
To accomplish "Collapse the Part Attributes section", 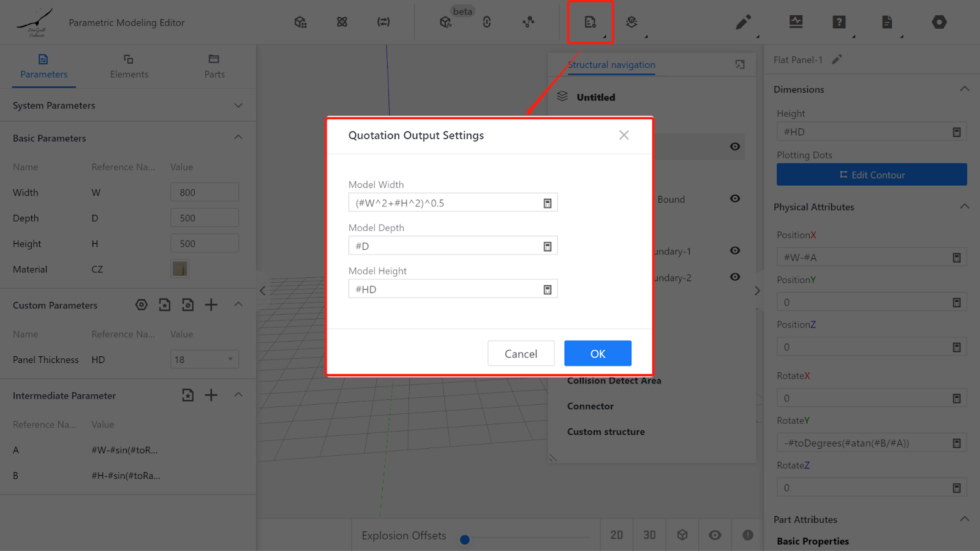I will (965, 519).
